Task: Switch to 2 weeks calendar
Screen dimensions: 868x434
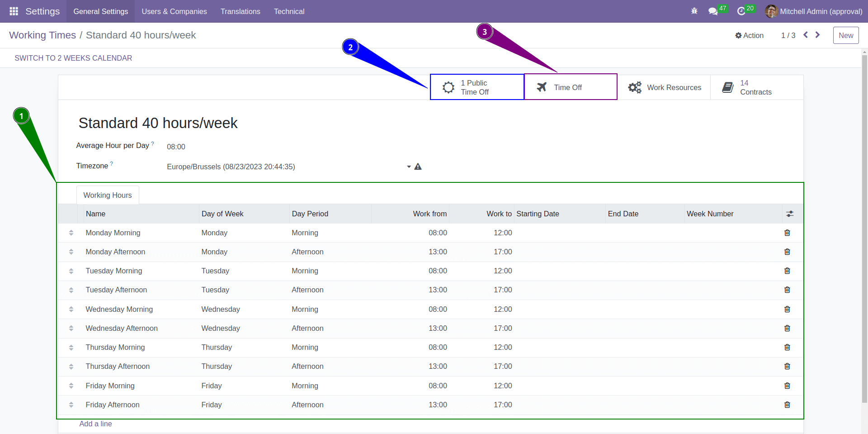Action: [x=73, y=58]
